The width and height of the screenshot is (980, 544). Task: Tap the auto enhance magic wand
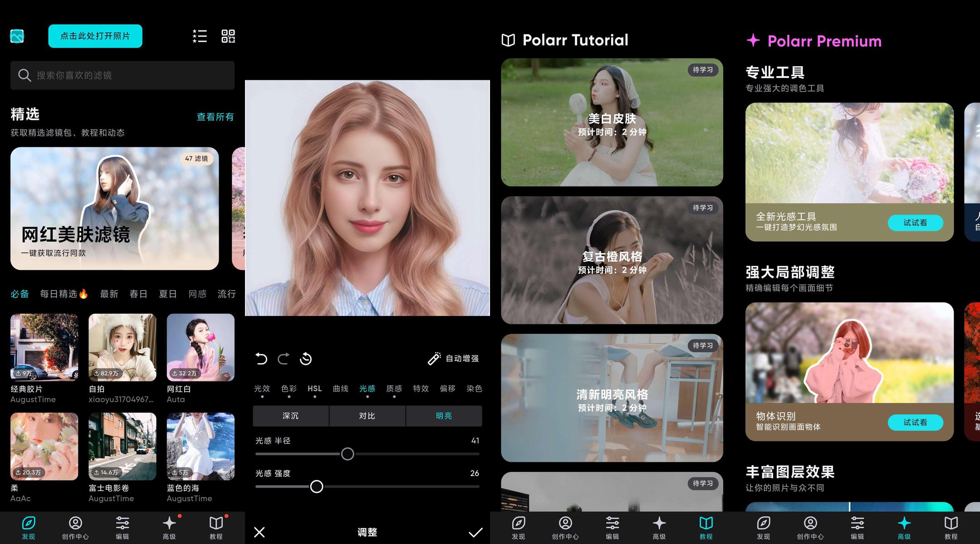click(434, 359)
